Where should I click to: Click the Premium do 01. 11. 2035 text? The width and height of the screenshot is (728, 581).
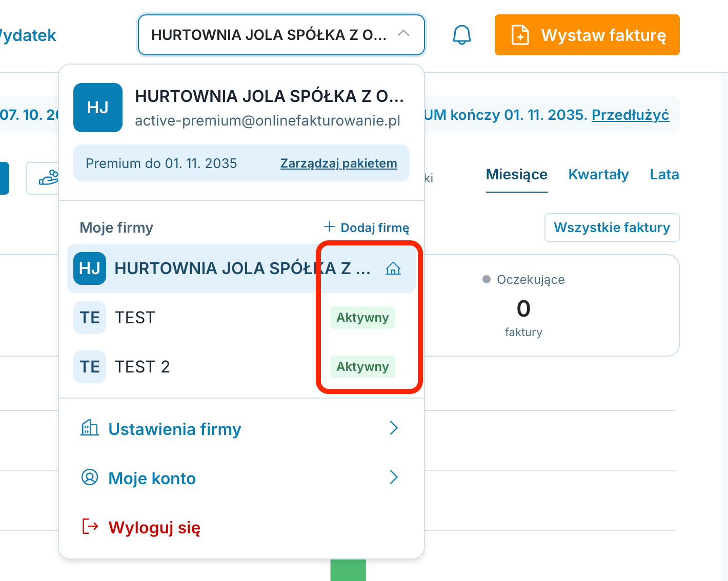pyautogui.click(x=161, y=163)
